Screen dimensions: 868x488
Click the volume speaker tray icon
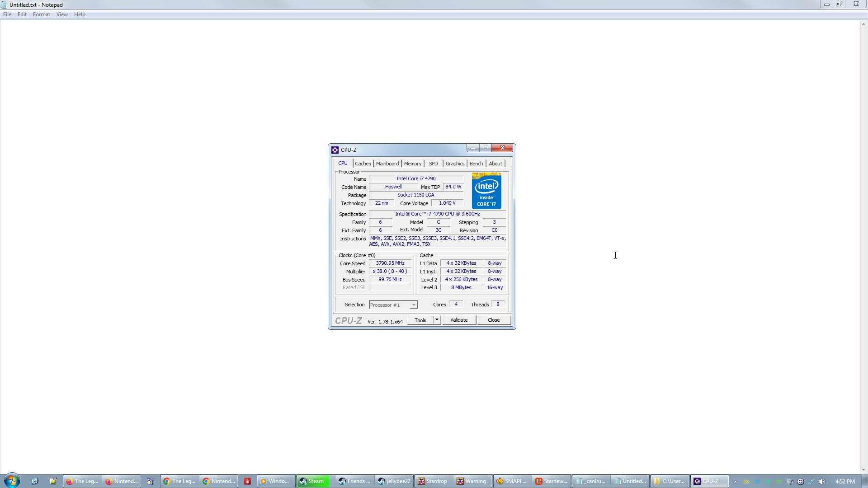tap(822, 481)
